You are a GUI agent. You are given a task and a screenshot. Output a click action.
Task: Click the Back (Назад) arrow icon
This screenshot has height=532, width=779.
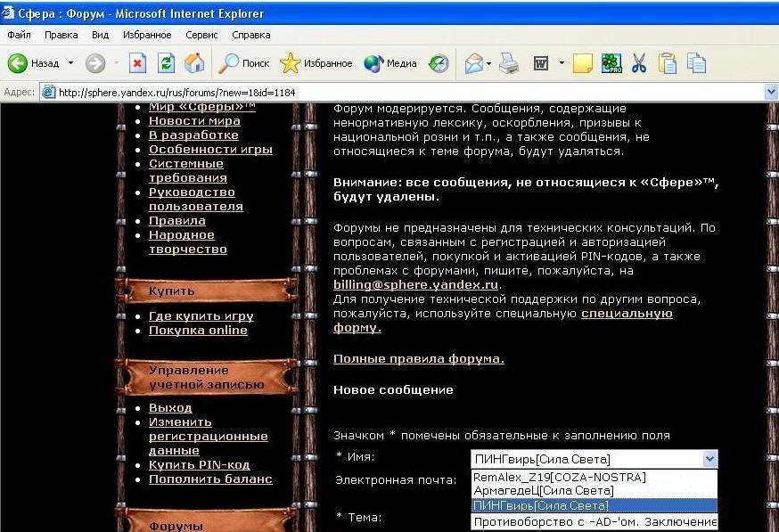[x=18, y=63]
